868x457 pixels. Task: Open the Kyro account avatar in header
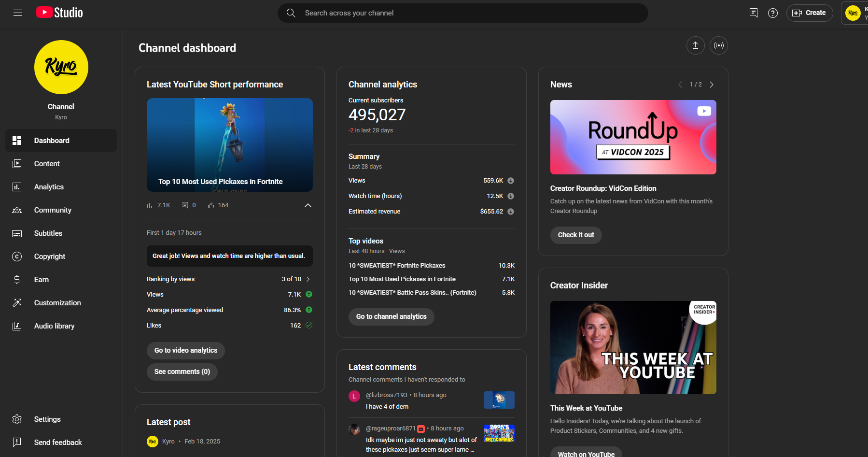point(853,13)
